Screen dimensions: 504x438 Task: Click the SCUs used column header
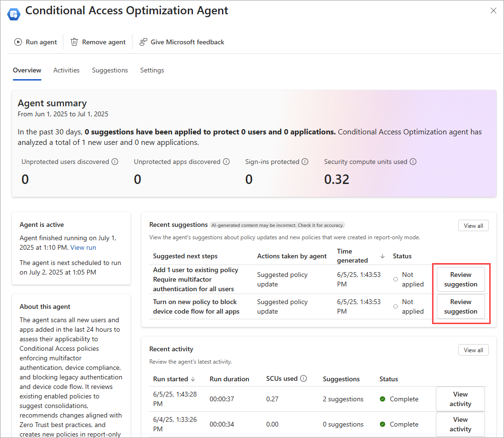282,378
